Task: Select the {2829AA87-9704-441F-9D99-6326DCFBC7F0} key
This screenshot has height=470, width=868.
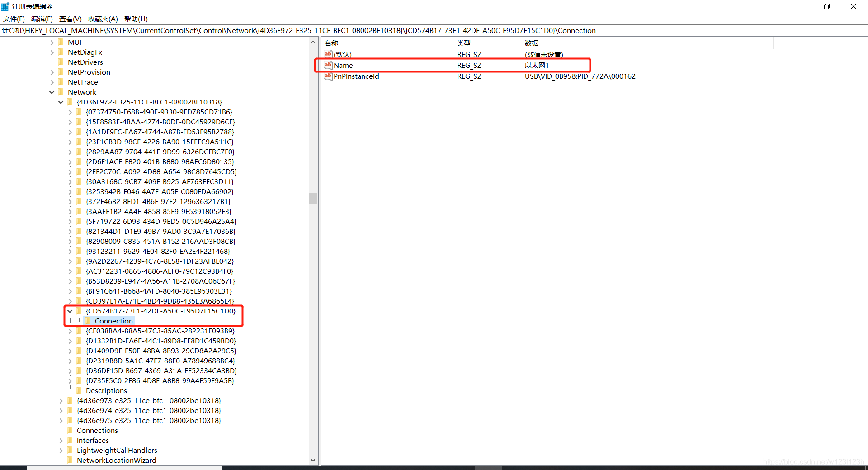Action: [x=160, y=152]
